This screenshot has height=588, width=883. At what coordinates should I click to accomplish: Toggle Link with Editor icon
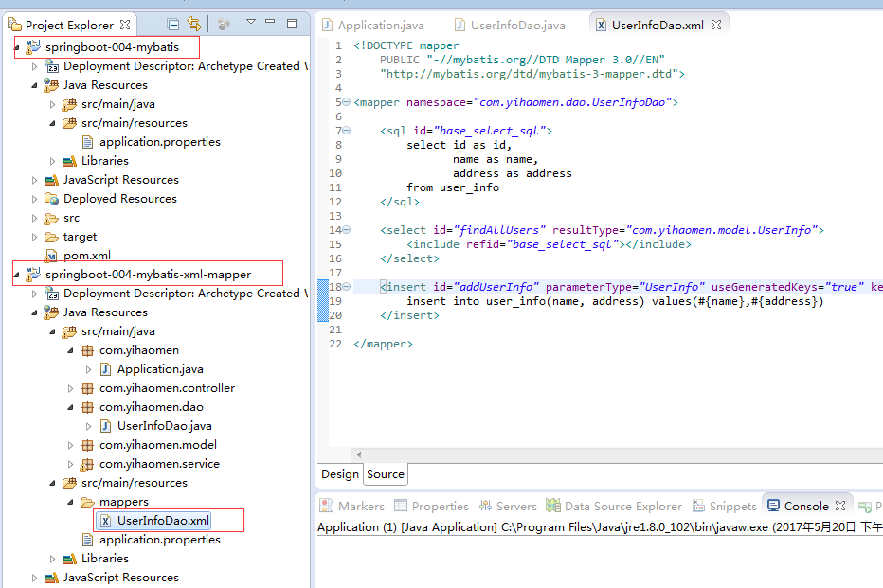point(194,25)
